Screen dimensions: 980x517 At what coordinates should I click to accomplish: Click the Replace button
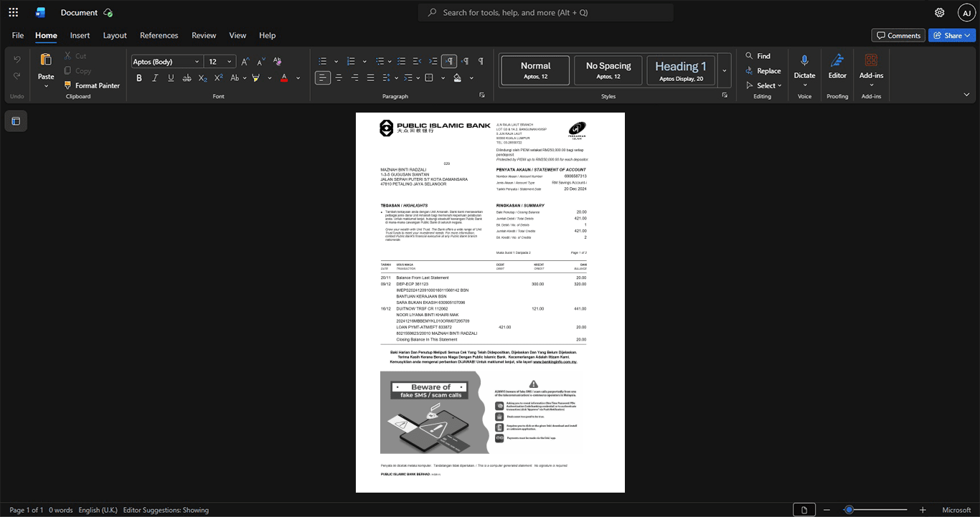[x=763, y=71]
